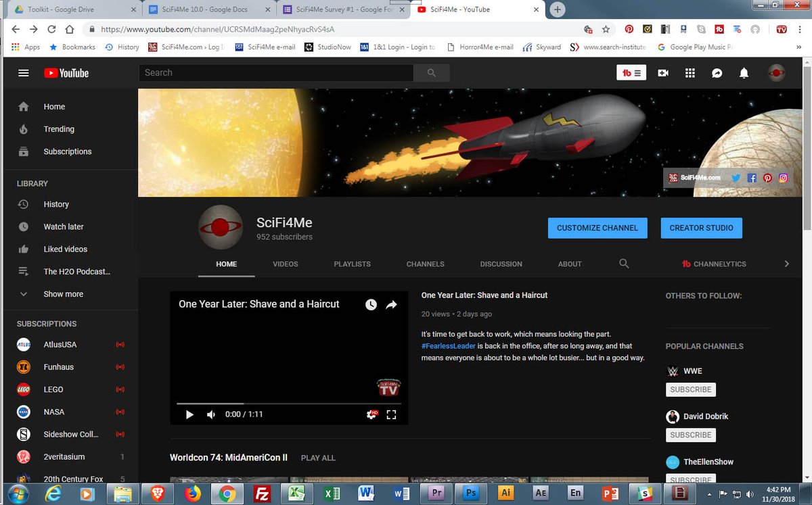This screenshot has width=812, height=505.
Task: Switch to the Videos tab
Action: coord(286,264)
